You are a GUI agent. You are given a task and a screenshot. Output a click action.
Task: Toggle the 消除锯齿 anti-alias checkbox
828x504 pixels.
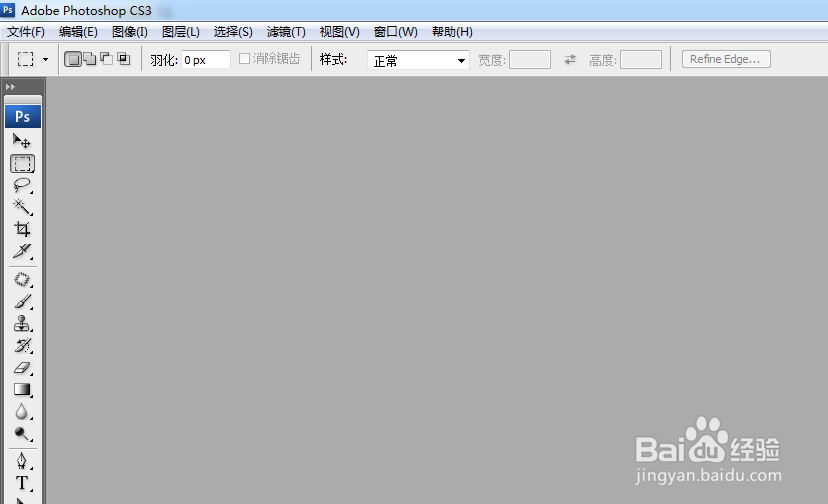click(x=244, y=59)
